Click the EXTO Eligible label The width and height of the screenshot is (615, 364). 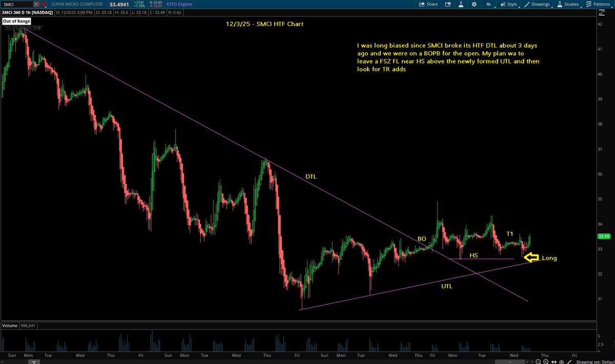[x=179, y=4]
